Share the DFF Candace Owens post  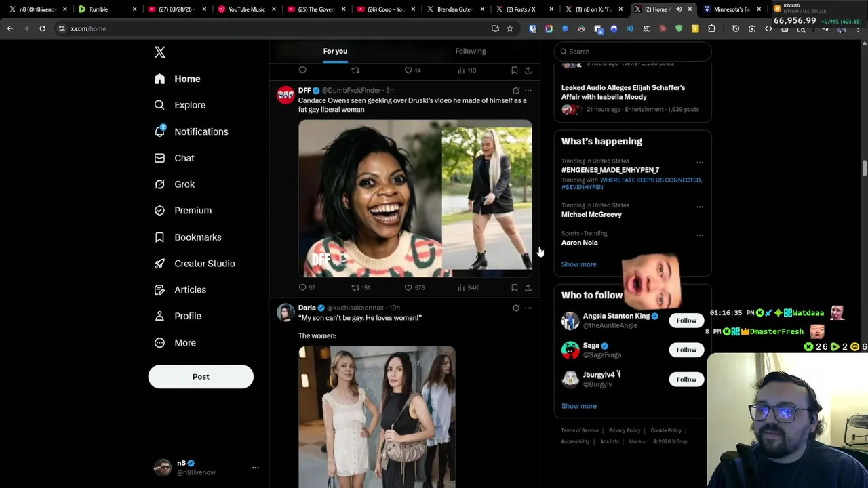tap(528, 287)
